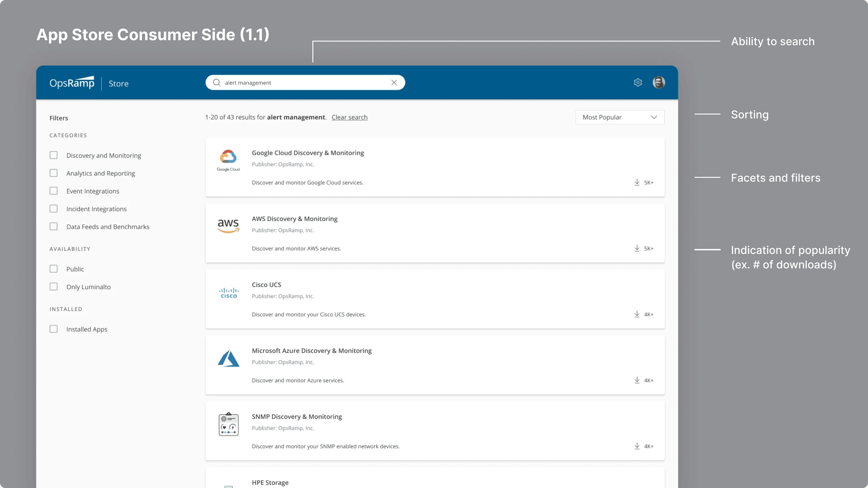Open SNMP Discovery & Monitoring title
The width and height of the screenshot is (868, 488).
tap(297, 417)
